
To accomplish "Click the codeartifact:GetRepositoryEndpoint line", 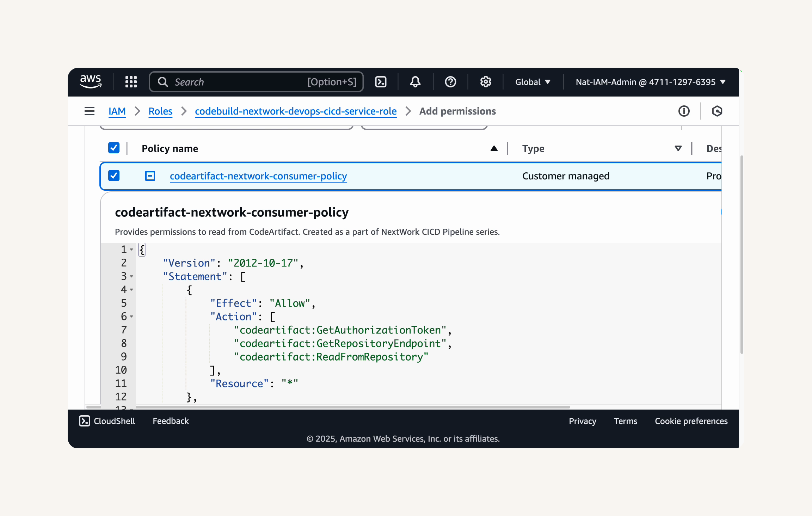I will 343,343.
